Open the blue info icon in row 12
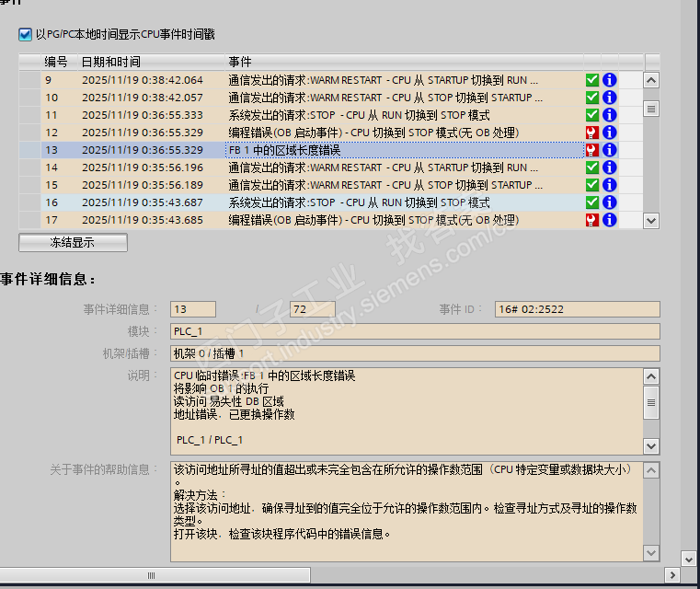Image resolution: width=700 pixels, height=589 pixels. [x=609, y=133]
